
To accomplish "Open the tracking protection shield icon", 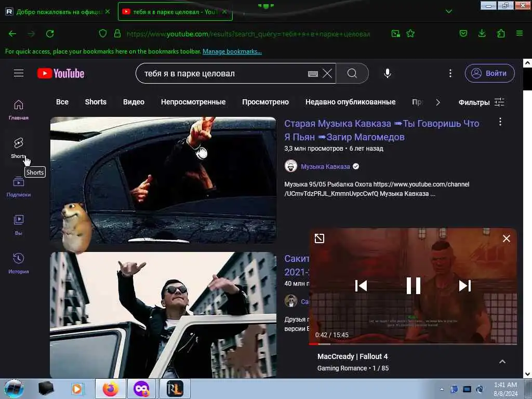I will coord(103,33).
